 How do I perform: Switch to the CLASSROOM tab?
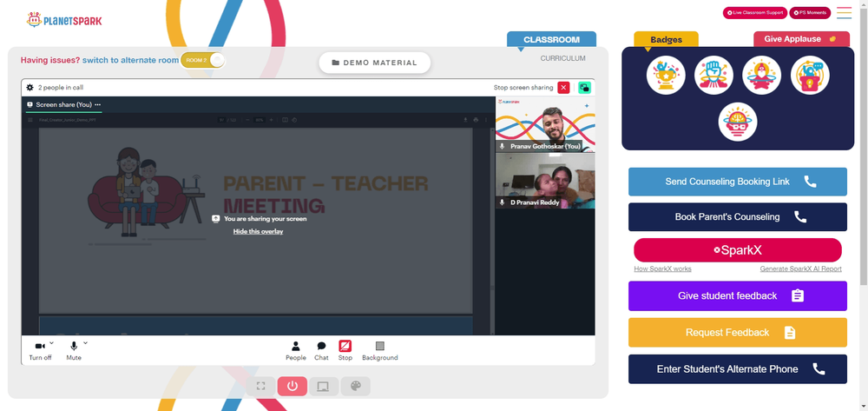pyautogui.click(x=551, y=39)
